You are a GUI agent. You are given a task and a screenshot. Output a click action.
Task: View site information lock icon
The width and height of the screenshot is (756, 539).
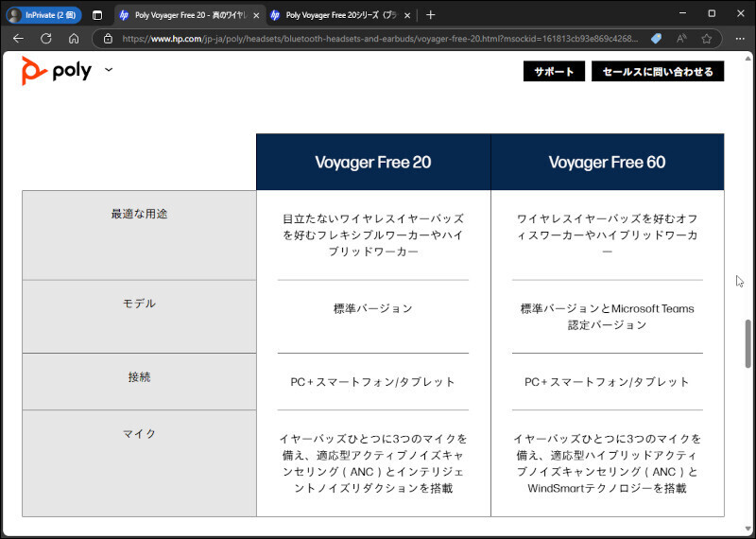(x=108, y=39)
